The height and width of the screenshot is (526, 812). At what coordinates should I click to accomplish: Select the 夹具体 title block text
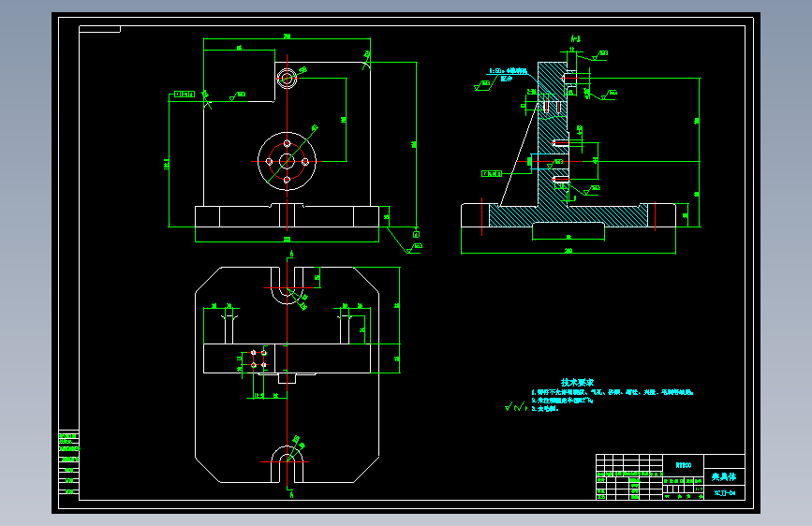723,476
